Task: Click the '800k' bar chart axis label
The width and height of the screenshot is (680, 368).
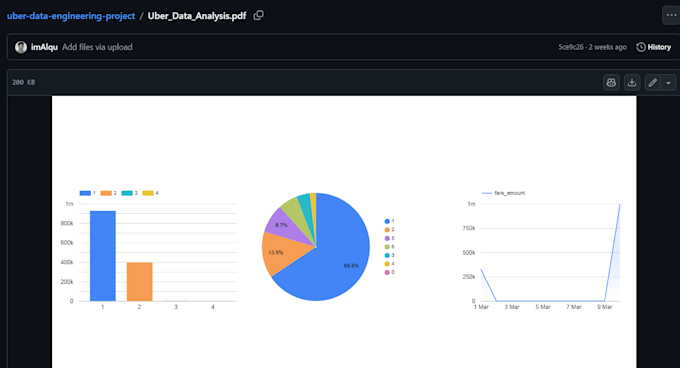Action: coord(67,223)
